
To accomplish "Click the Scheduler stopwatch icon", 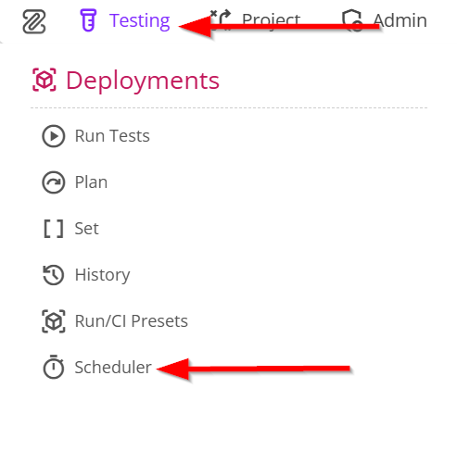I will point(54,367).
